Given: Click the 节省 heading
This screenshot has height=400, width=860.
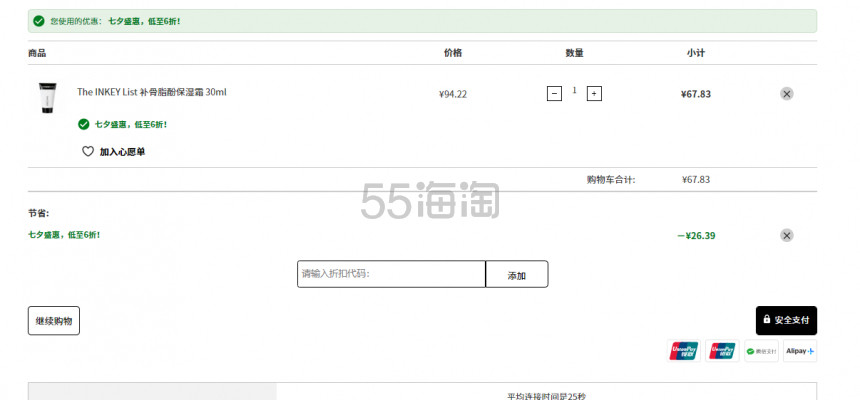Looking at the screenshot, I should point(38,213).
